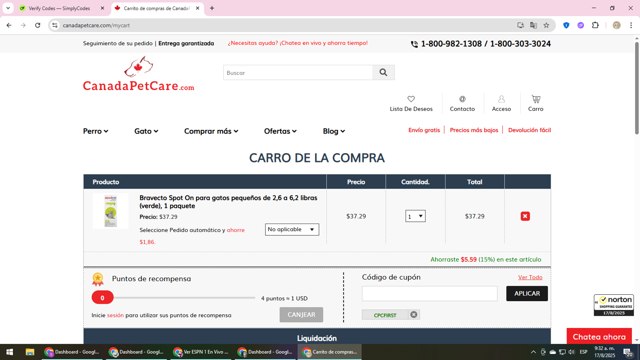Open the No aplicable auto-order dropdown
This screenshot has width=640, height=360.
click(x=292, y=229)
